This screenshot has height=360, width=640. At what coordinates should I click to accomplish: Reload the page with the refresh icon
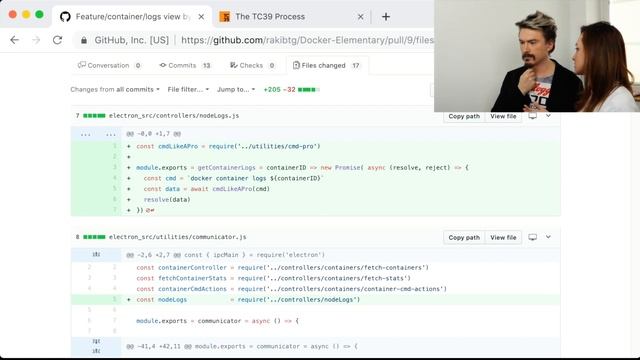58,40
